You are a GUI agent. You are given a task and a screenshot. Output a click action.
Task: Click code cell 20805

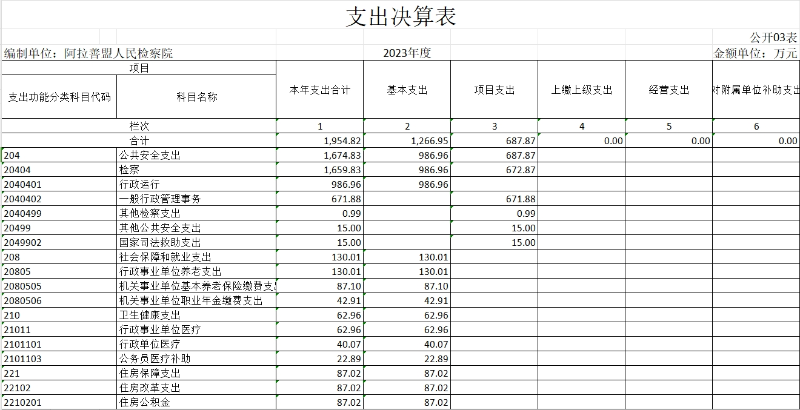pos(59,272)
